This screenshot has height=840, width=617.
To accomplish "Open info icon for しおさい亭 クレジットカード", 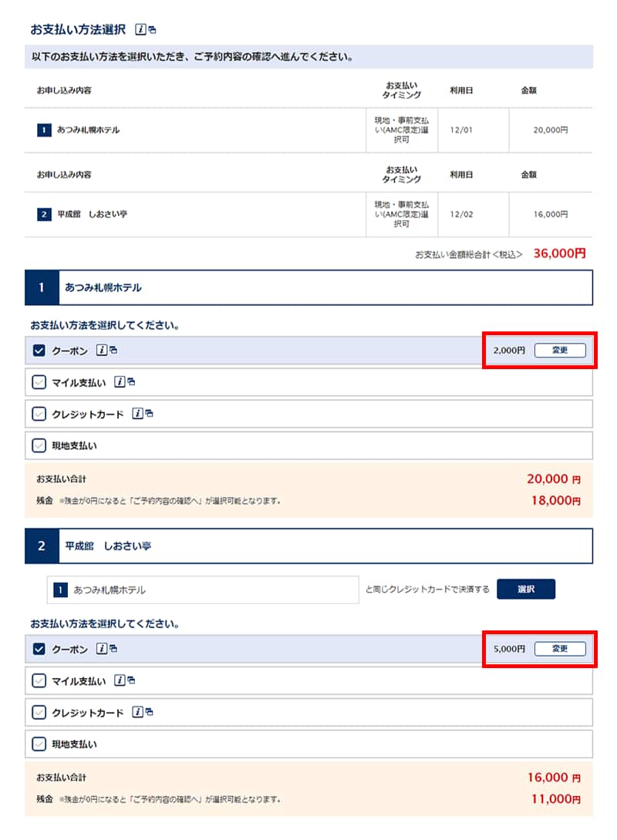I will click(138, 712).
